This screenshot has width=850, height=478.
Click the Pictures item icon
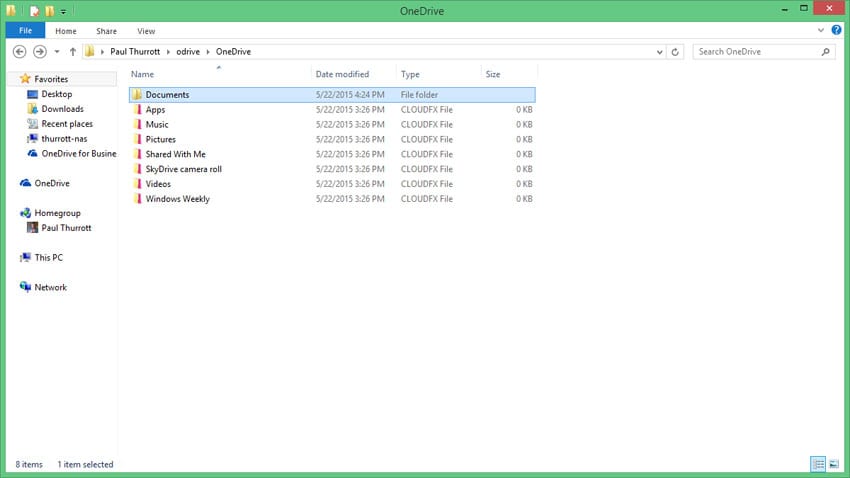coord(137,139)
